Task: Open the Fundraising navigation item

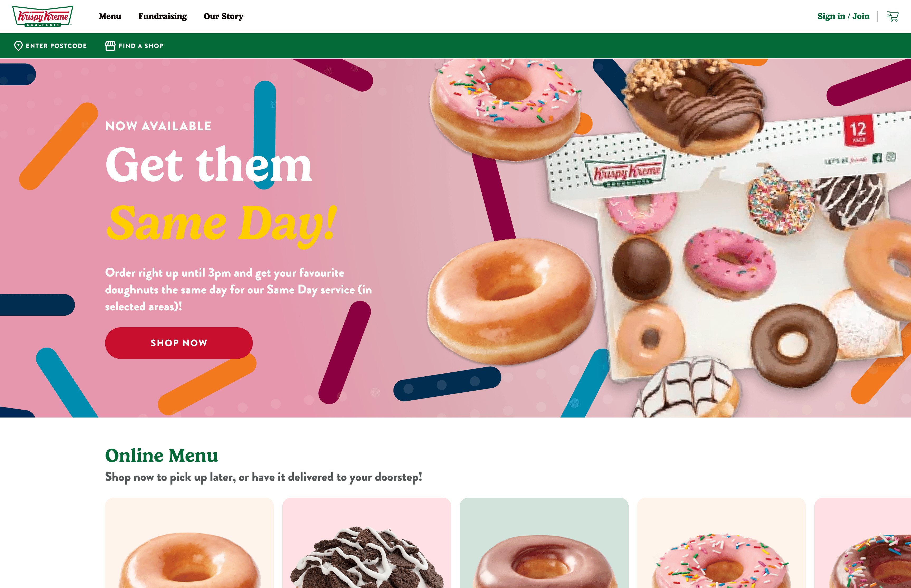Action: [x=163, y=16]
